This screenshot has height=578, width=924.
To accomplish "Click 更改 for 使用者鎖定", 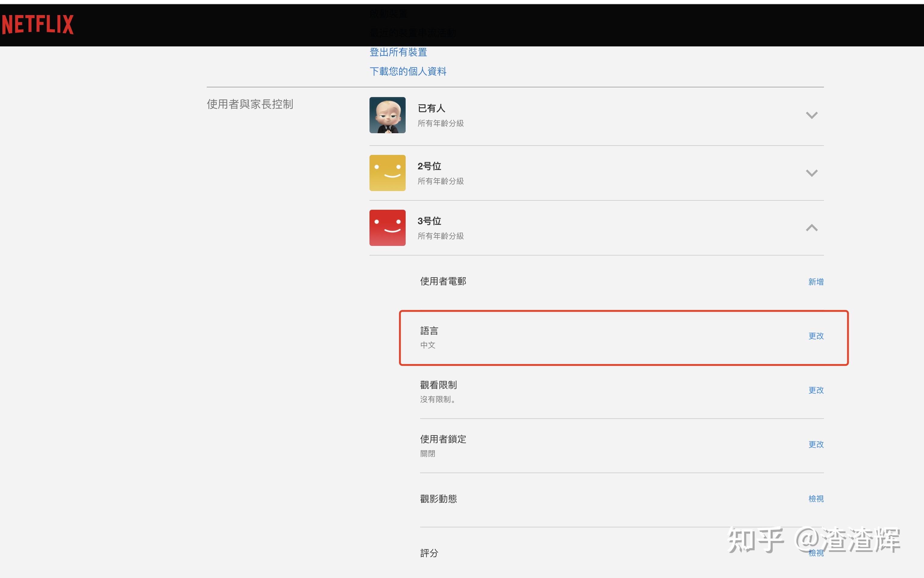I will tap(816, 444).
